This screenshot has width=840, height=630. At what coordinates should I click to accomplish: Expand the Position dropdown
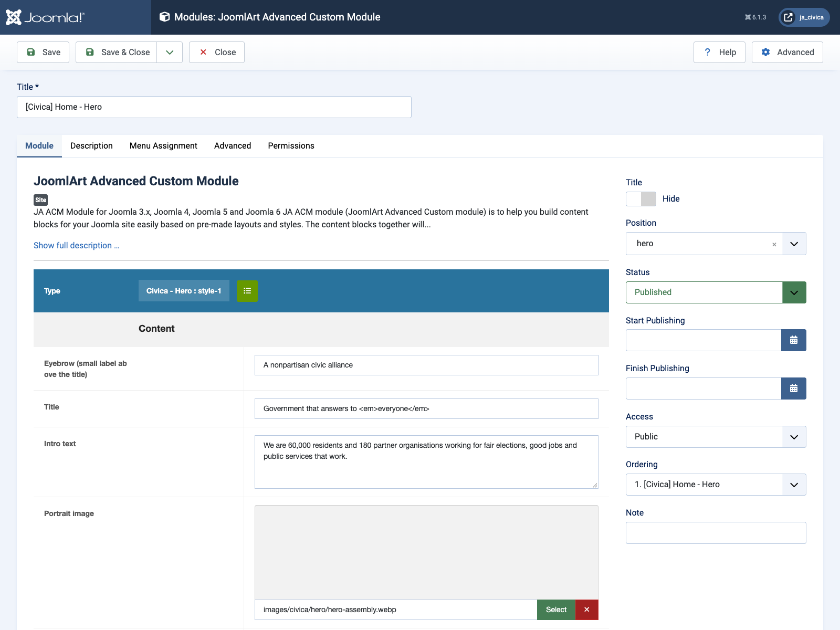[x=794, y=244]
